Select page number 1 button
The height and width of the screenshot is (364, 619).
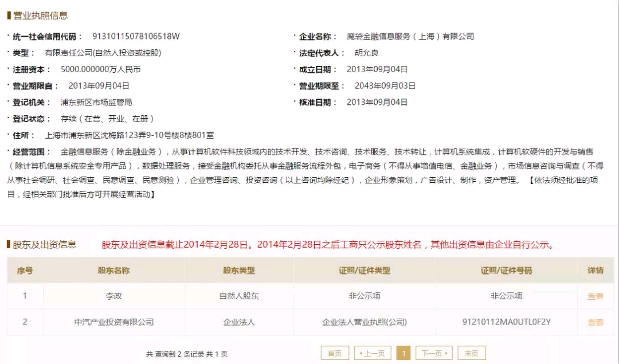pos(403,353)
